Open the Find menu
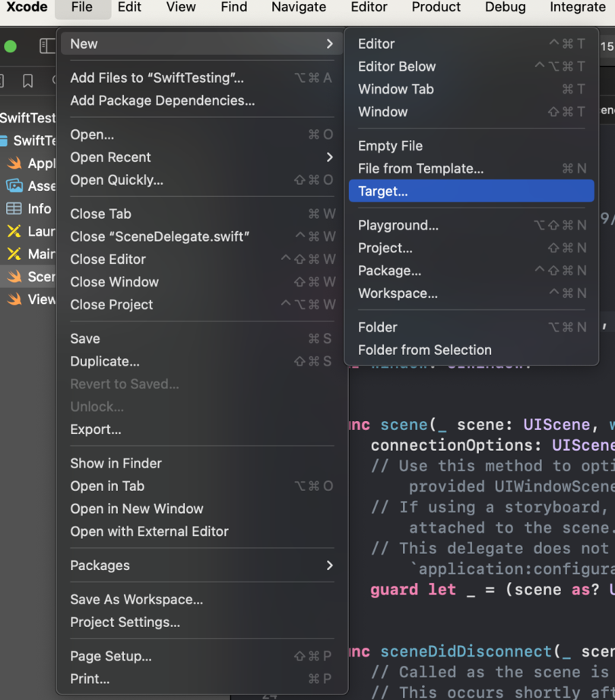The image size is (615, 700). coord(234,7)
